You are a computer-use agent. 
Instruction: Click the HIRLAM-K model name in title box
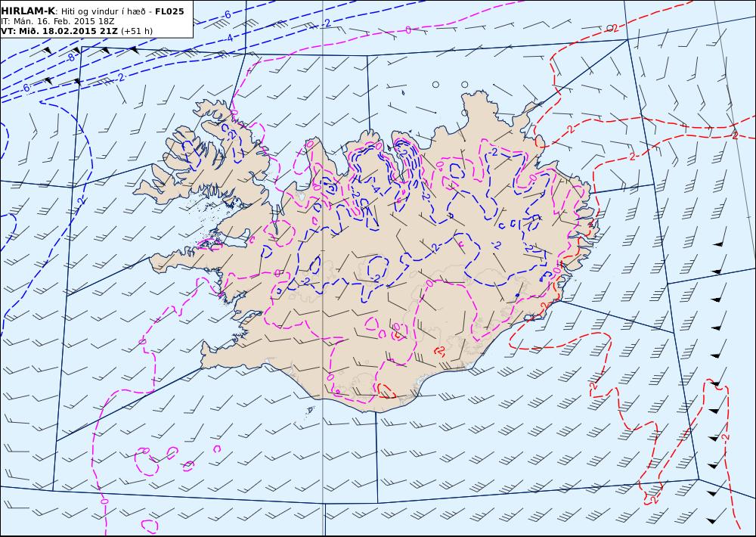28,11
